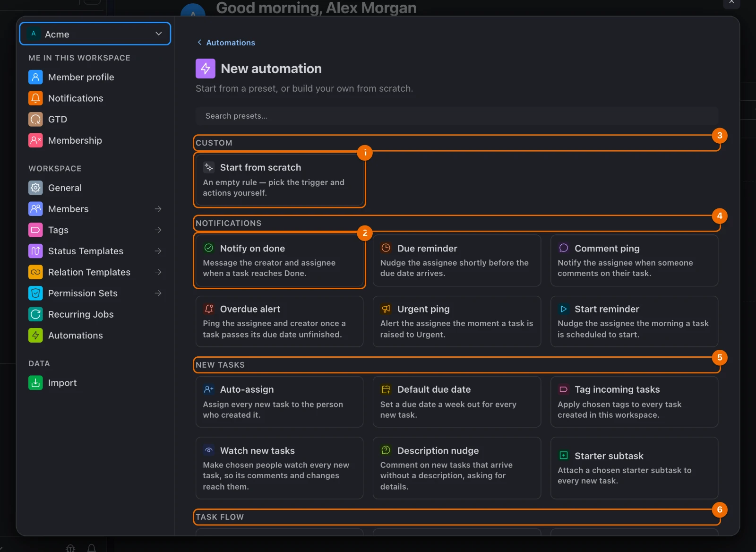
Task: Click the Tag incoming tasks tag icon
Action: click(563, 389)
